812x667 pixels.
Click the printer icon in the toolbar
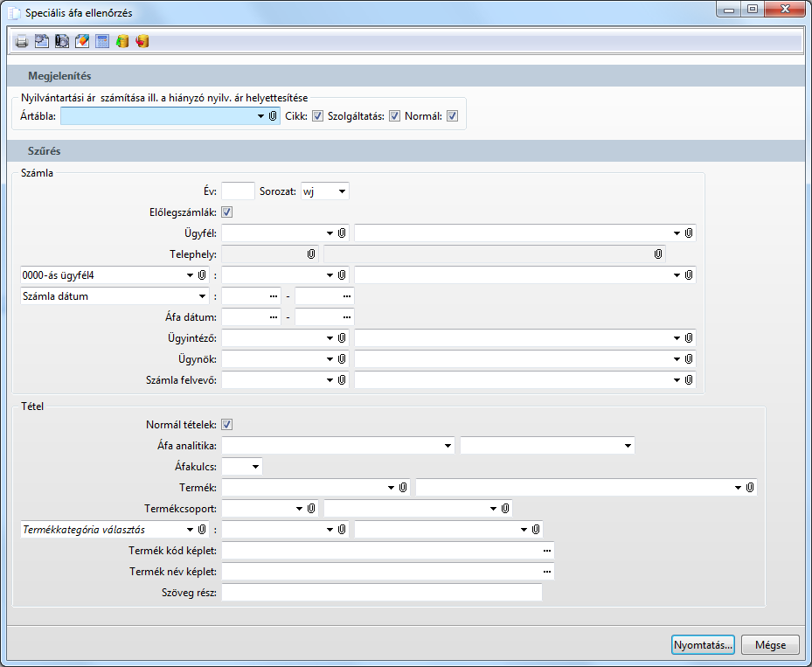22,41
